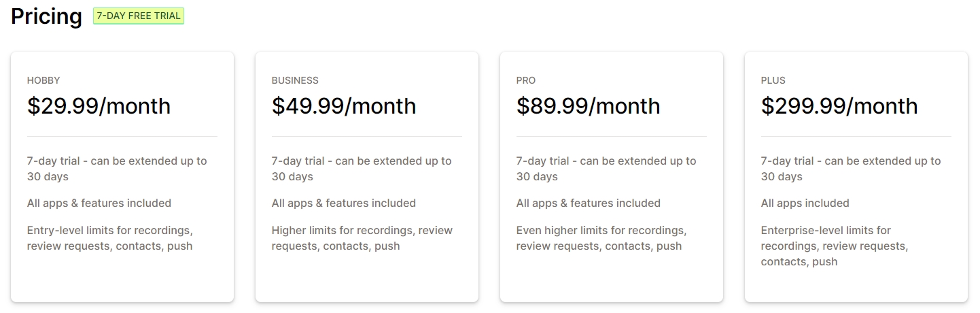
Task: Click "Even higher limits for recordings" text
Action: (601, 238)
